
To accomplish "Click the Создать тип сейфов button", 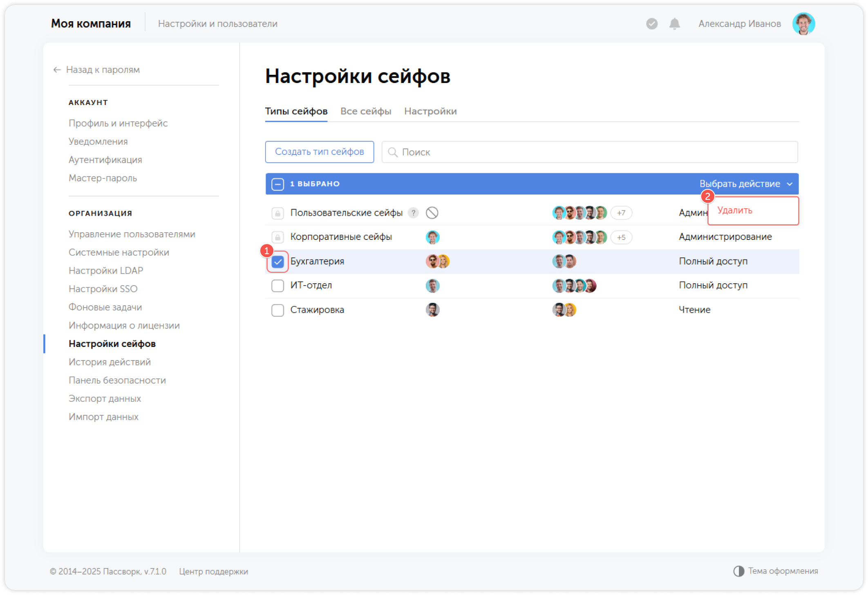I will click(x=319, y=152).
